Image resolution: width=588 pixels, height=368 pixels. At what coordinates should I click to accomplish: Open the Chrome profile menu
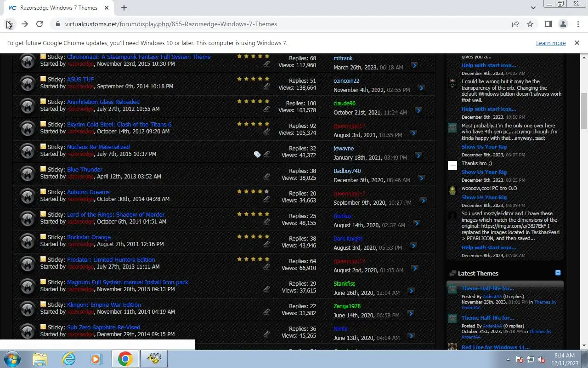(x=563, y=24)
